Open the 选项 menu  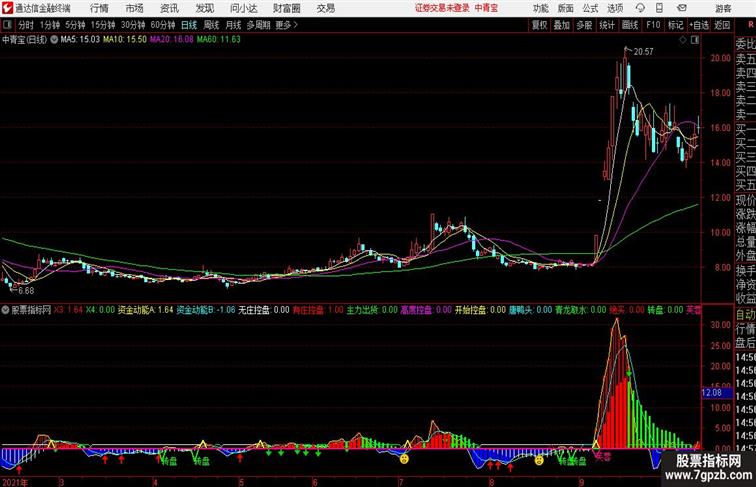tap(615, 8)
